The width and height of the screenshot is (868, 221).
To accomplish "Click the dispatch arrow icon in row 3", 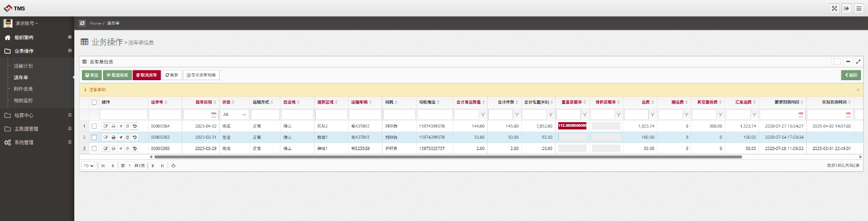I will point(120,148).
